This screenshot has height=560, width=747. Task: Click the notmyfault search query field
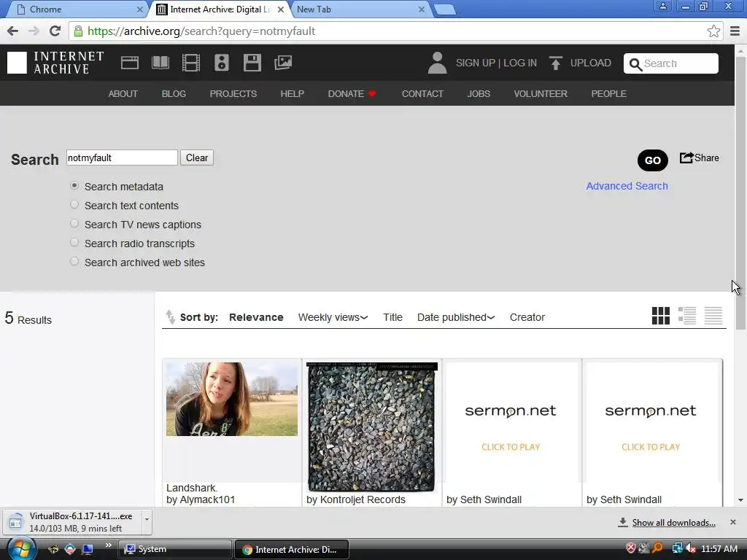coord(122,157)
